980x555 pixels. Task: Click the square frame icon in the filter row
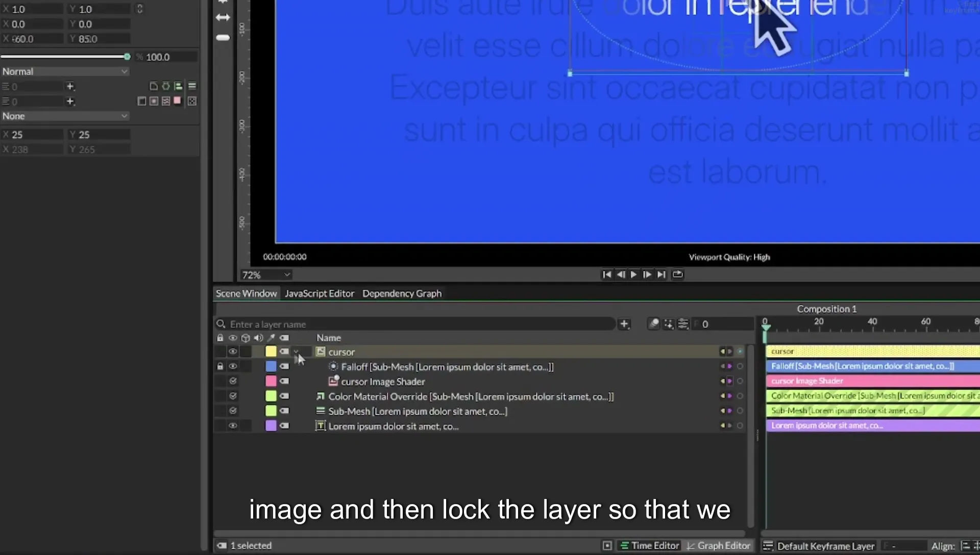pyautogui.click(x=142, y=102)
